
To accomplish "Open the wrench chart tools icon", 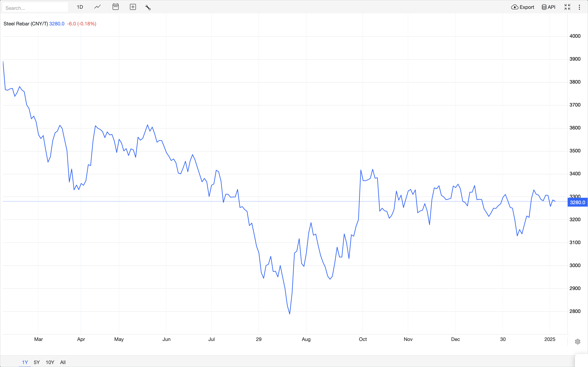I will click(148, 8).
